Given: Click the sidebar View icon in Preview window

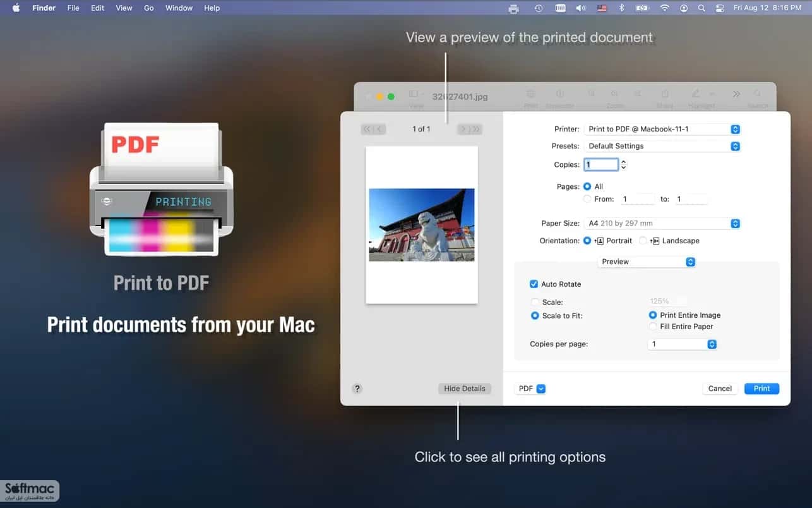Looking at the screenshot, I should coord(414,94).
